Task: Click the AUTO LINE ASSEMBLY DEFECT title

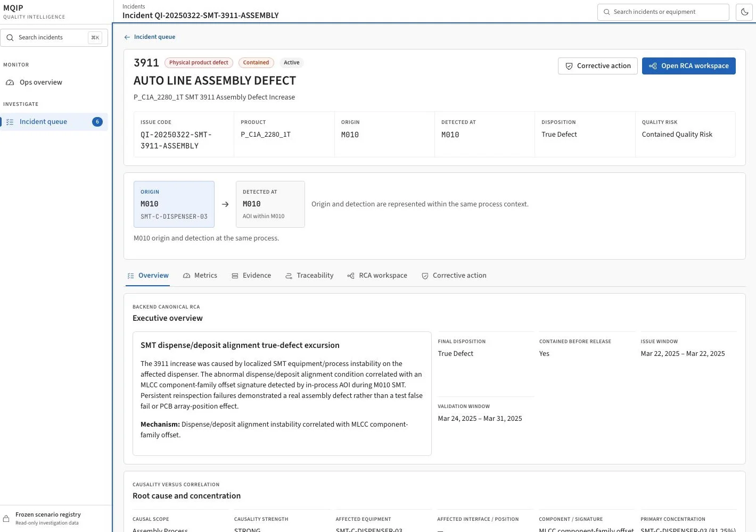Action: tap(215, 81)
